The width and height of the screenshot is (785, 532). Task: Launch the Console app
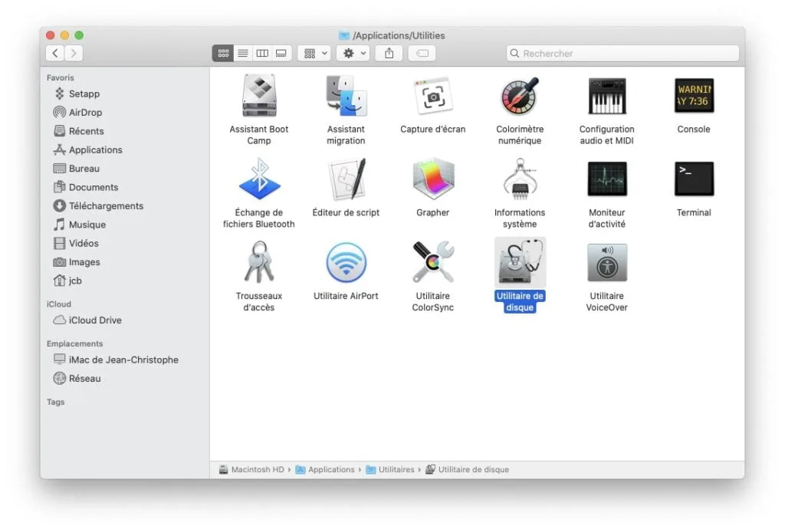(x=694, y=95)
